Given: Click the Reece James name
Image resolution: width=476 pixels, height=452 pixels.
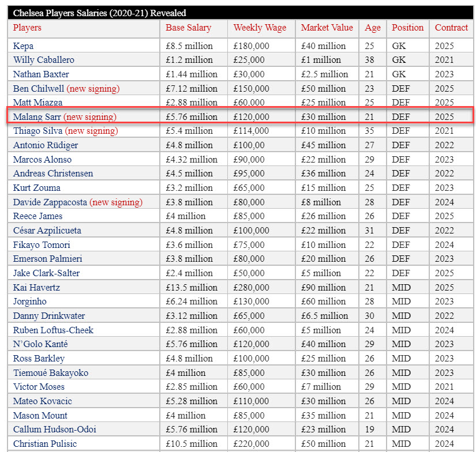Looking at the screenshot, I should pos(38,216).
